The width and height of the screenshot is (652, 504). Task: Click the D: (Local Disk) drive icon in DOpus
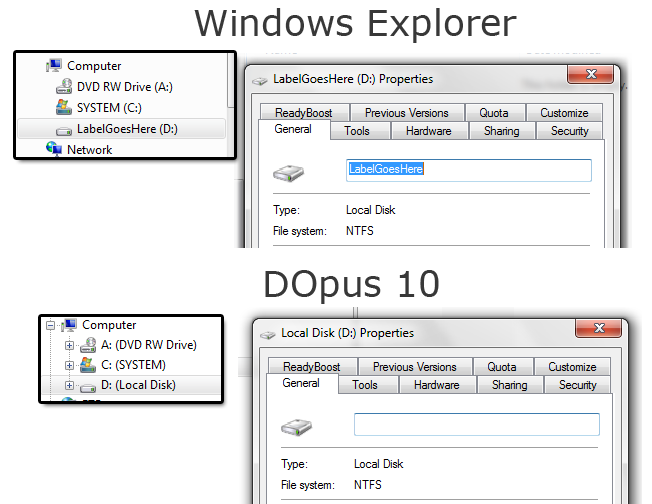(88, 388)
